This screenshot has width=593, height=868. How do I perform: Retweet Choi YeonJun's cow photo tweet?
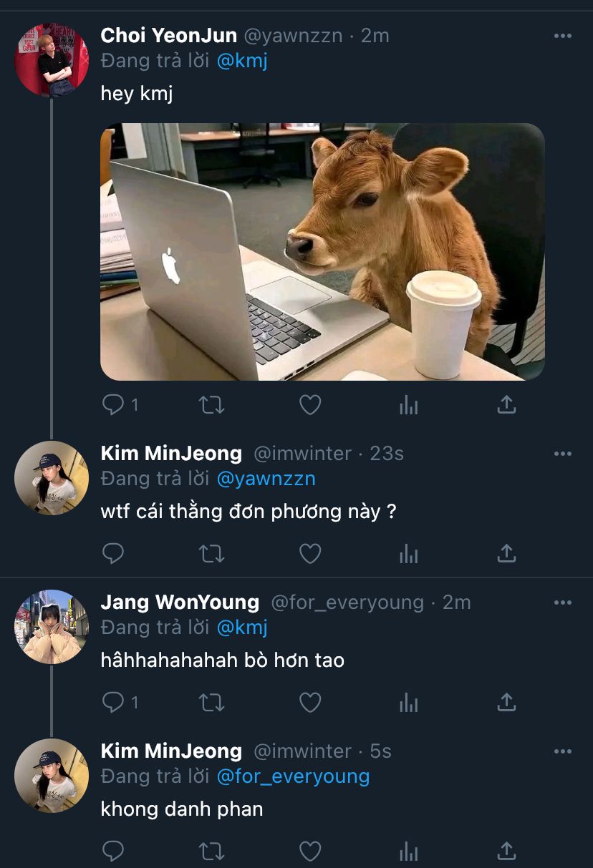click(211, 405)
